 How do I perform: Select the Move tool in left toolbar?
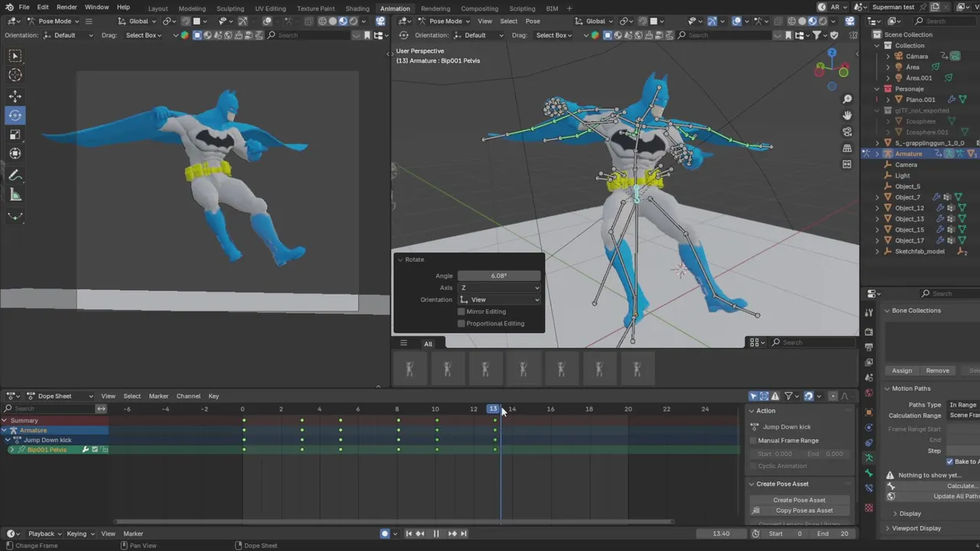[x=15, y=96]
